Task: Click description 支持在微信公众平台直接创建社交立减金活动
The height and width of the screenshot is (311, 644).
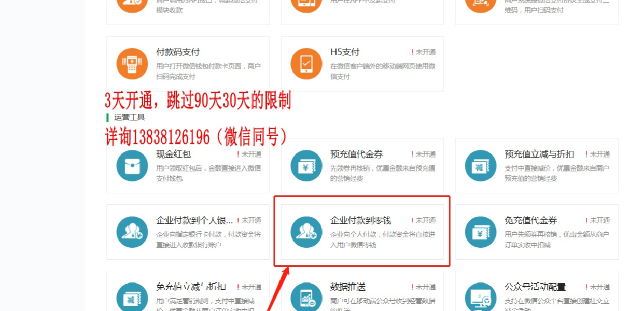Action: (557, 304)
